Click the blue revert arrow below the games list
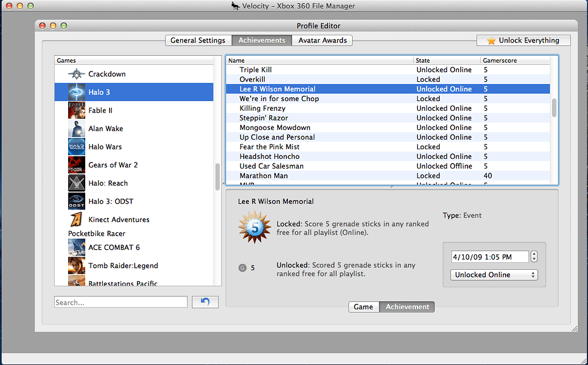 205,301
